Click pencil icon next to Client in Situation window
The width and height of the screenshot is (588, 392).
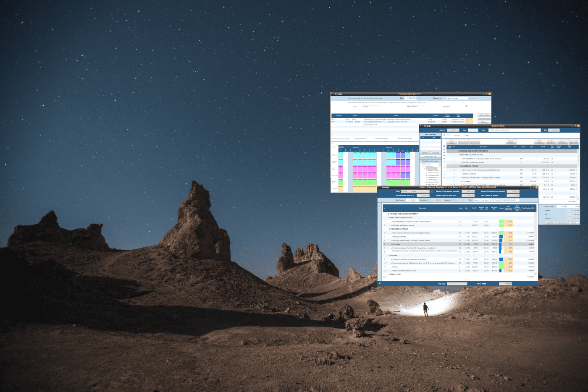(431, 191)
